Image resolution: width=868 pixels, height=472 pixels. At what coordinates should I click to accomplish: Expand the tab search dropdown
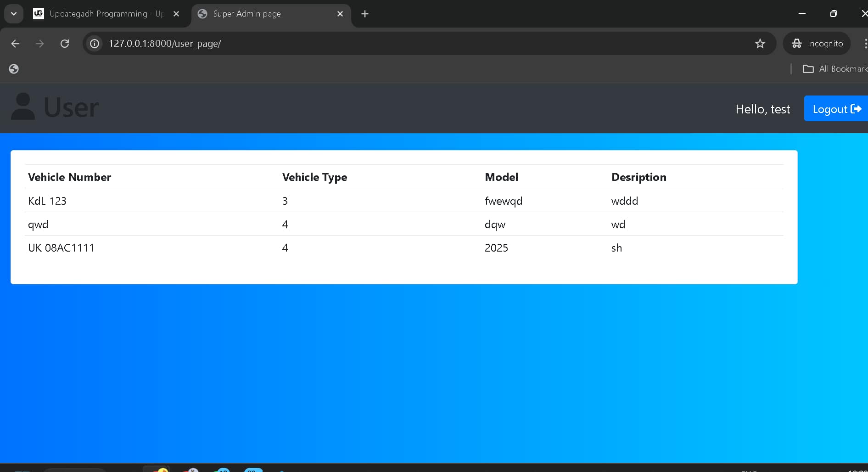14,14
